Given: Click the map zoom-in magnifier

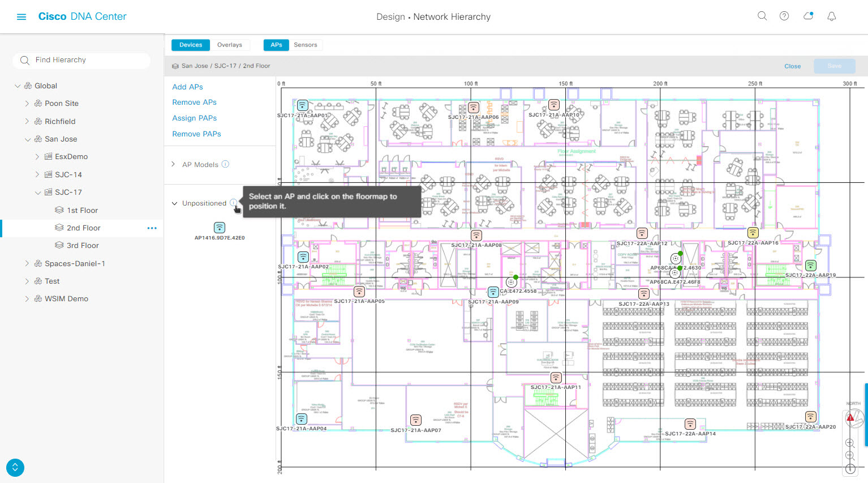Looking at the screenshot, I should (x=850, y=443).
